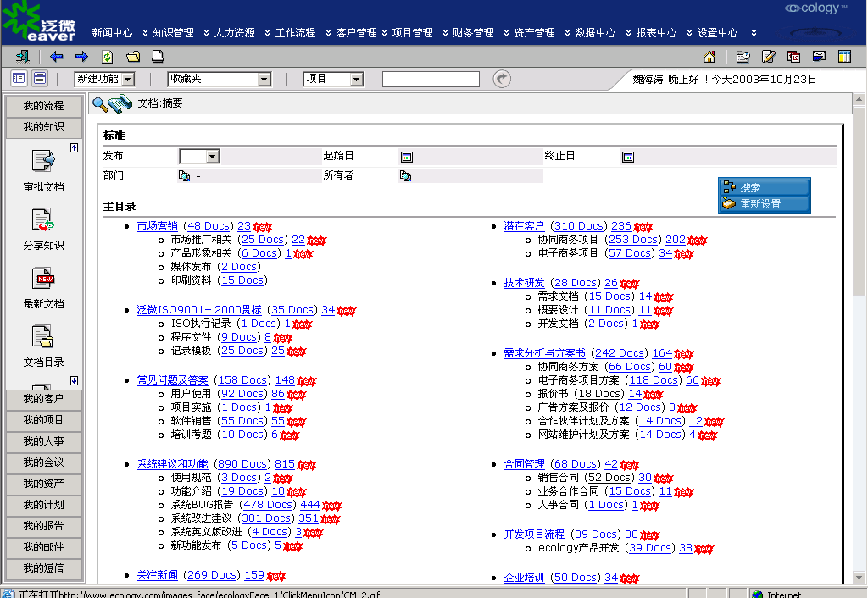This screenshot has width=868, height=598.
Task: Open the 发布 dropdown
Action: pyautogui.click(x=199, y=157)
